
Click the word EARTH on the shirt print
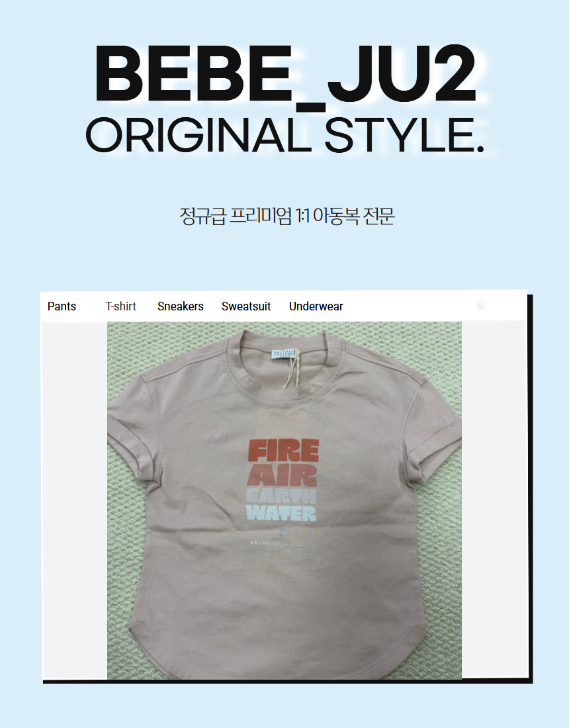(x=281, y=496)
